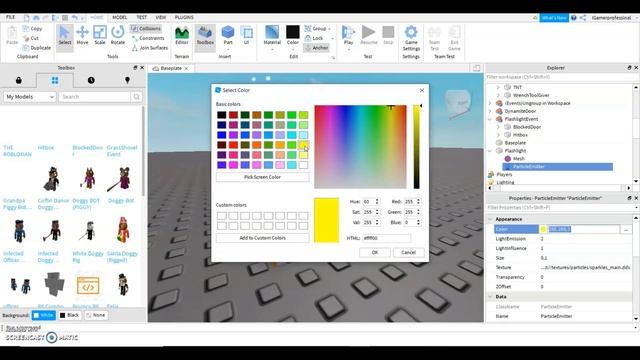Collapse the Appearance properties section
Screen dimensions: 640x360
pyautogui.click(x=490, y=219)
